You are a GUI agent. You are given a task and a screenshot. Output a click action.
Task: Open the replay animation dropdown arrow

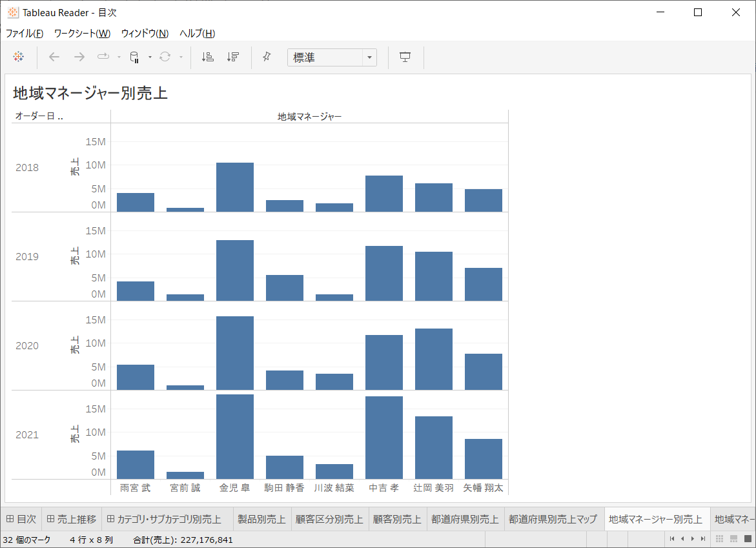pos(118,57)
